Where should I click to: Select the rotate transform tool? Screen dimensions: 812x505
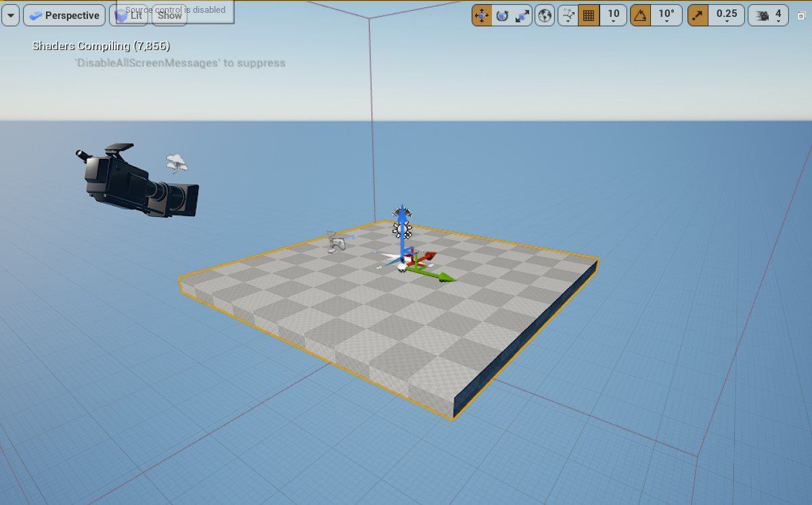(x=502, y=16)
